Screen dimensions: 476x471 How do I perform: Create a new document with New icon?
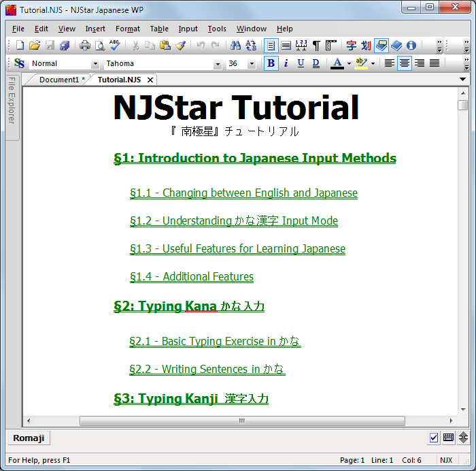coord(20,46)
